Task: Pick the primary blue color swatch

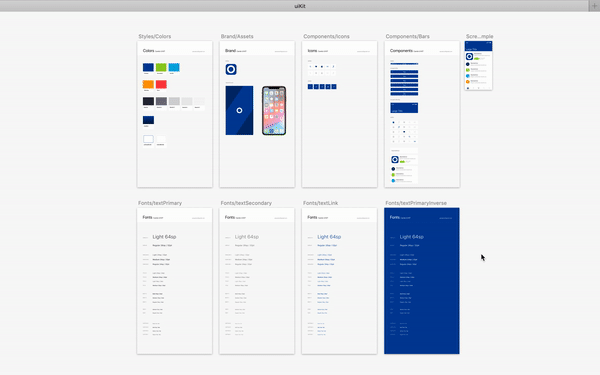Action: pos(148,67)
